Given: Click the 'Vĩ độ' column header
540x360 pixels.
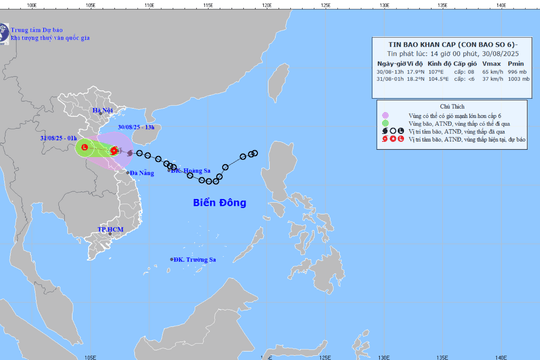Looking at the screenshot, I should [415, 64].
